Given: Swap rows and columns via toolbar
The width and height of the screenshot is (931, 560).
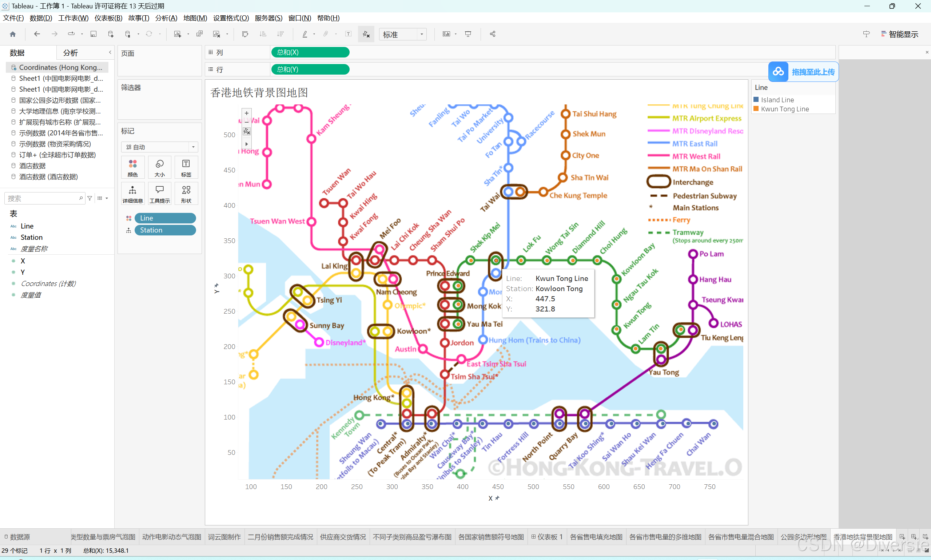Looking at the screenshot, I should coord(245,34).
